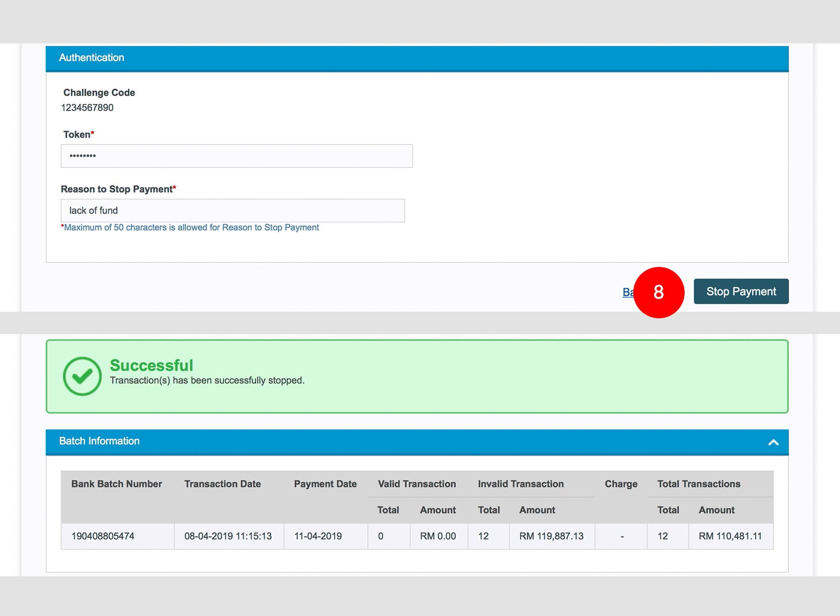The height and width of the screenshot is (616, 840).
Task: Click the Total Transactions column header
Action: click(x=699, y=484)
